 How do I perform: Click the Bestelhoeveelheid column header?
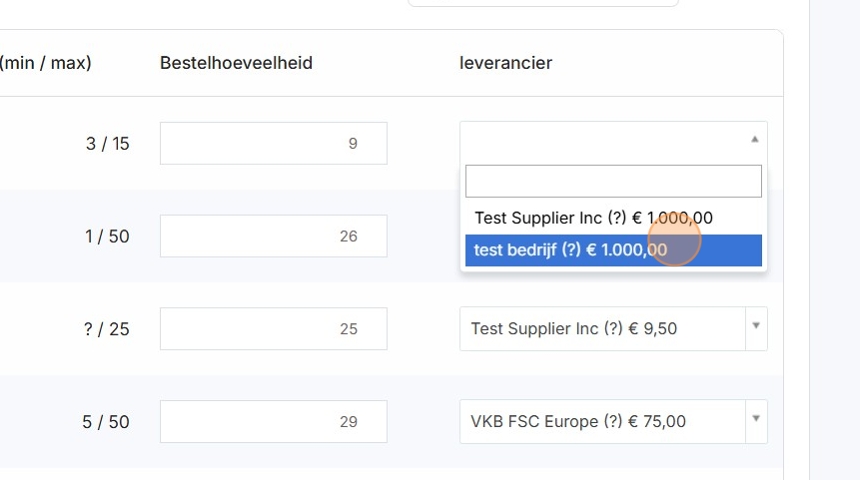pos(236,63)
